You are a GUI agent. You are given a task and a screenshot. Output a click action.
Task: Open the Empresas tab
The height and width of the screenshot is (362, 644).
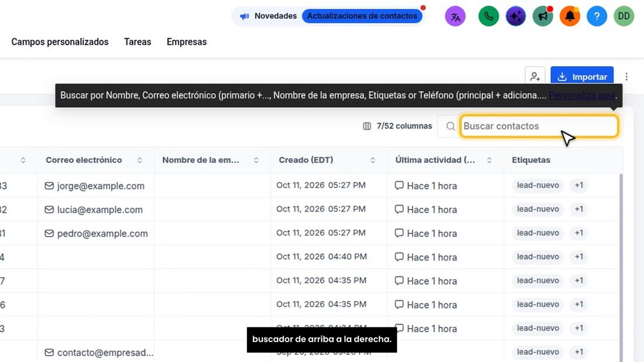186,42
